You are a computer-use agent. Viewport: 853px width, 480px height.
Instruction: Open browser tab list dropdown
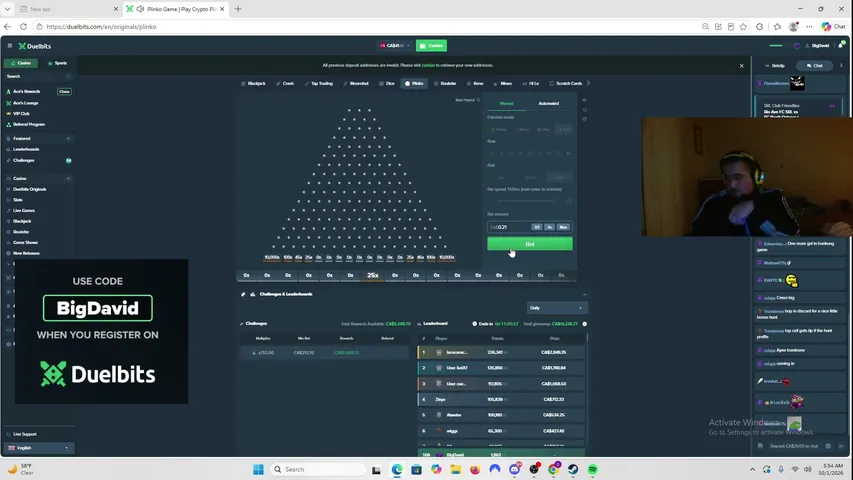(8, 9)
